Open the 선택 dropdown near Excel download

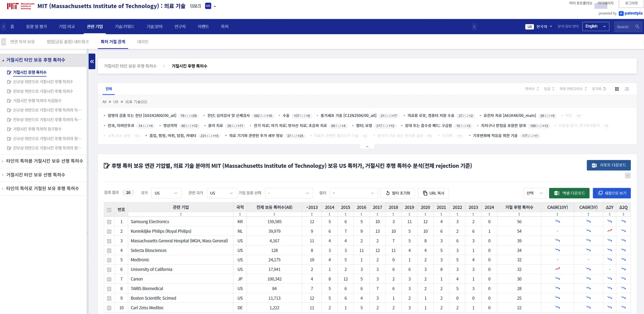coord(535,193)
